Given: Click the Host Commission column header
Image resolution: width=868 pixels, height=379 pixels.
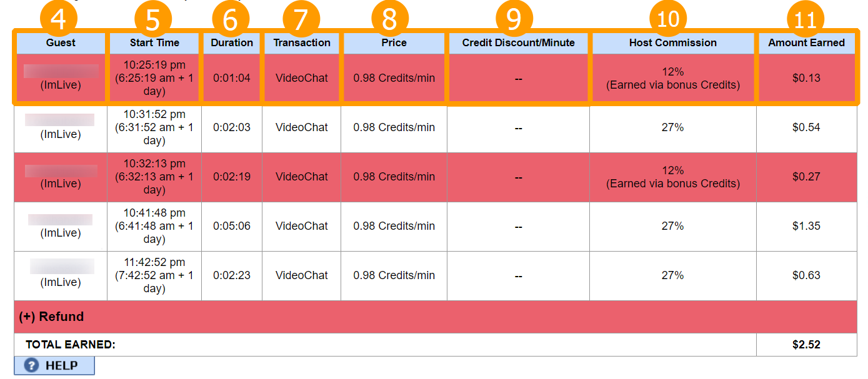Looking at the screenshot, I should tap(672, 43).
